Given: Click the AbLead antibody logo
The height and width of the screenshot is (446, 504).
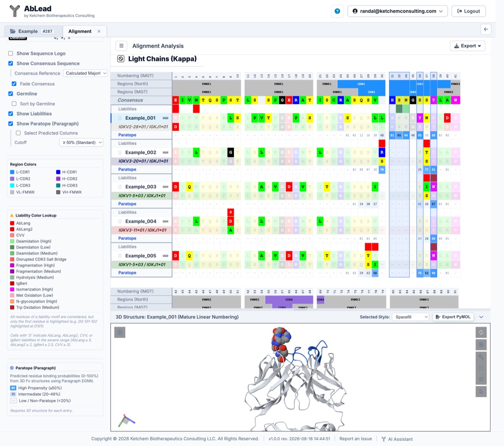Looking at the screenshot, I should [x=15, y=11].
